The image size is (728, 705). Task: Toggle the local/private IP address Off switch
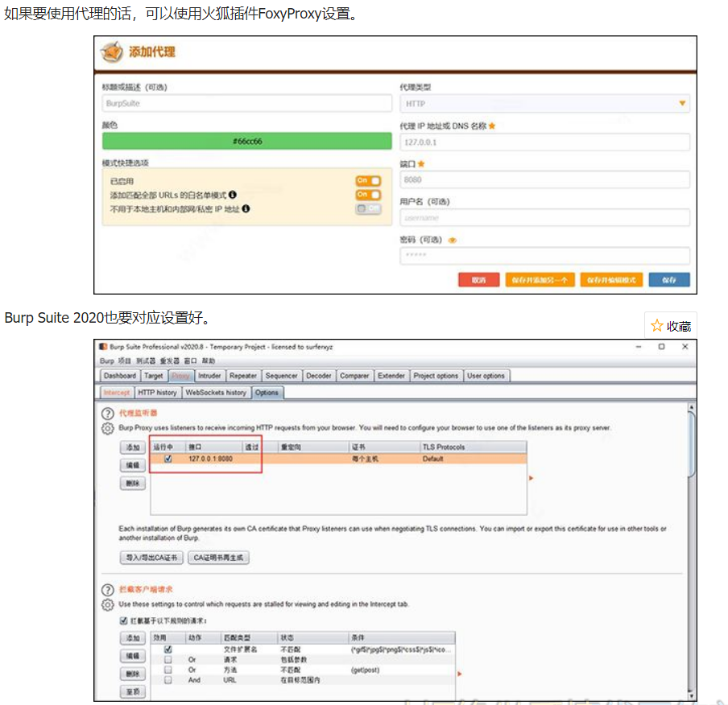(x=369, y=208)
